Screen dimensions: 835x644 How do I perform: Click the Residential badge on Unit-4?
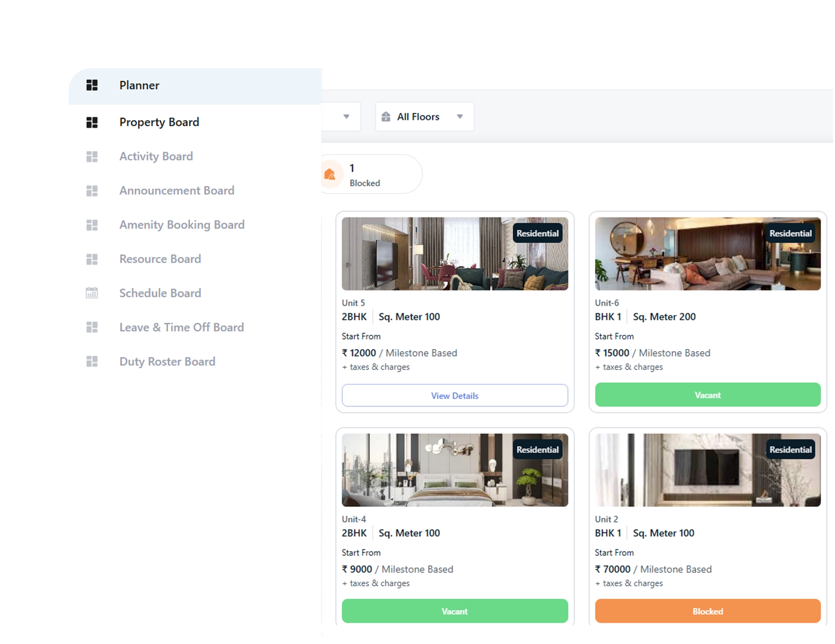[537, 449]
